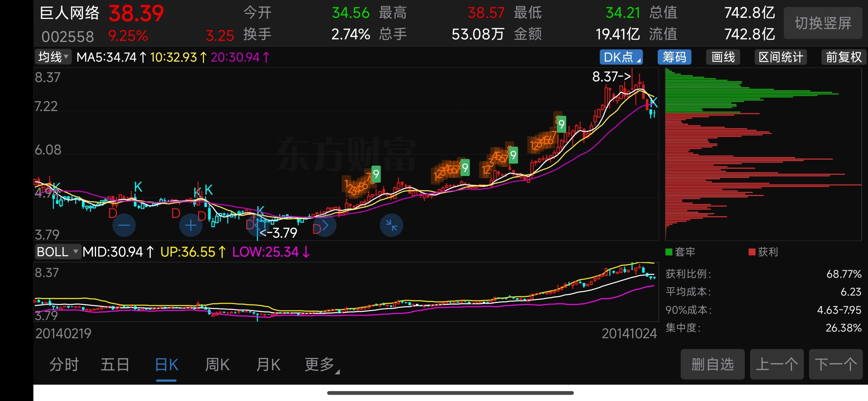Remove stock with 删自选 button
The image size is (868, 401).
(713, 364)
